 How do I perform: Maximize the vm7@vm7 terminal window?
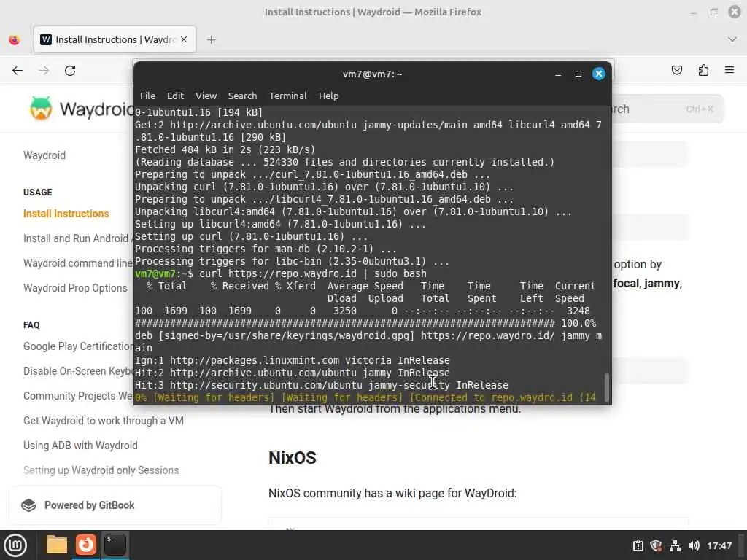tap(578, 74)
